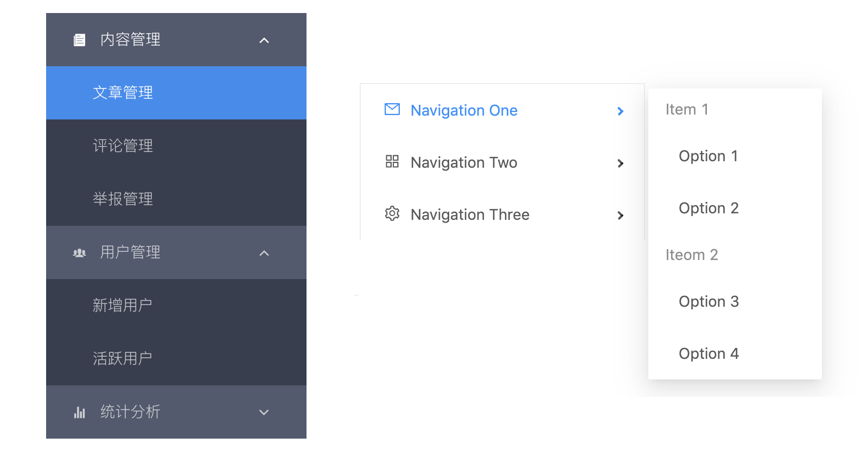Screen dimensions: 868x456
Task: Collapse the 用户管理 section using its chevron
Action: point(264,253)
